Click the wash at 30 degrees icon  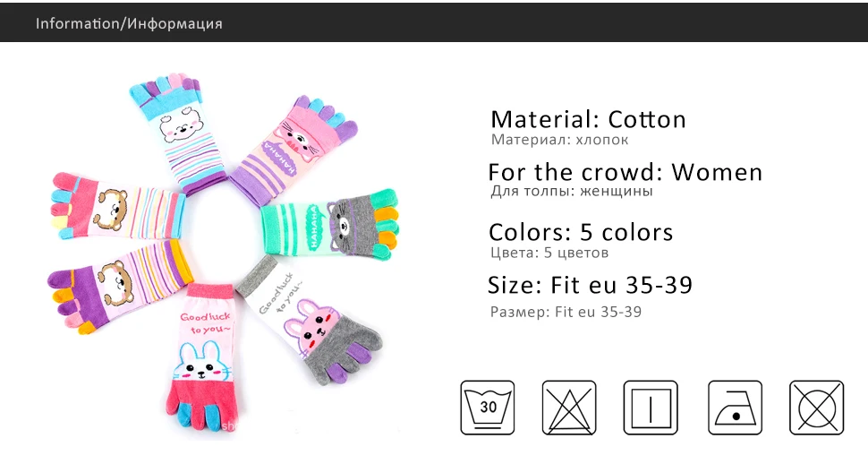point(487,408)
